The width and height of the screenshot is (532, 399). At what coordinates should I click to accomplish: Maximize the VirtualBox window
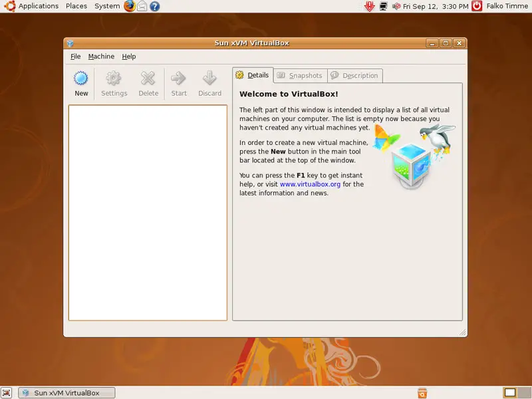[446, 43]
